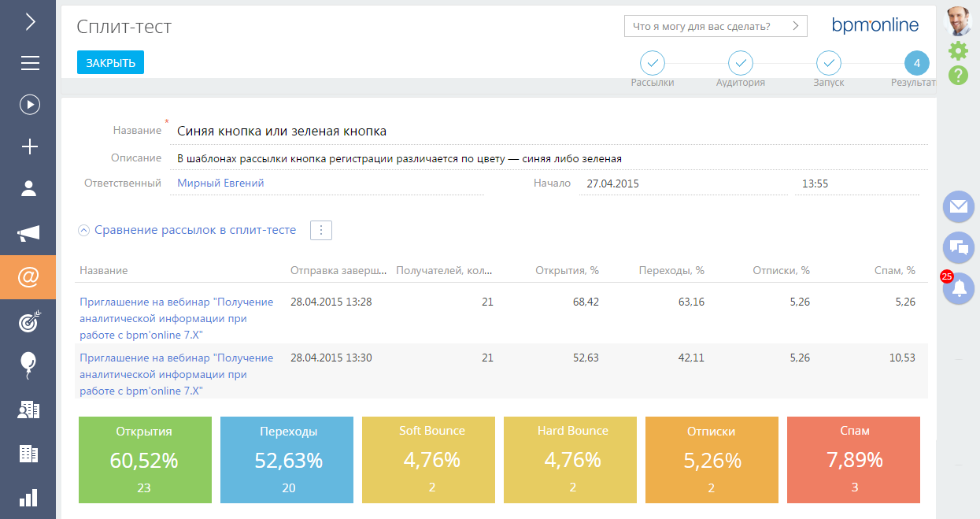
Task: Expand the left sidebar with chevron arrow
Action: click(x=30, y=21)
